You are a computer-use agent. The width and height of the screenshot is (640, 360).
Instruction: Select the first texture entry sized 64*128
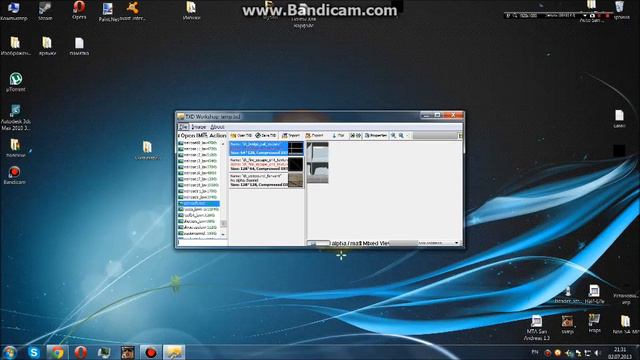(266, 149)
